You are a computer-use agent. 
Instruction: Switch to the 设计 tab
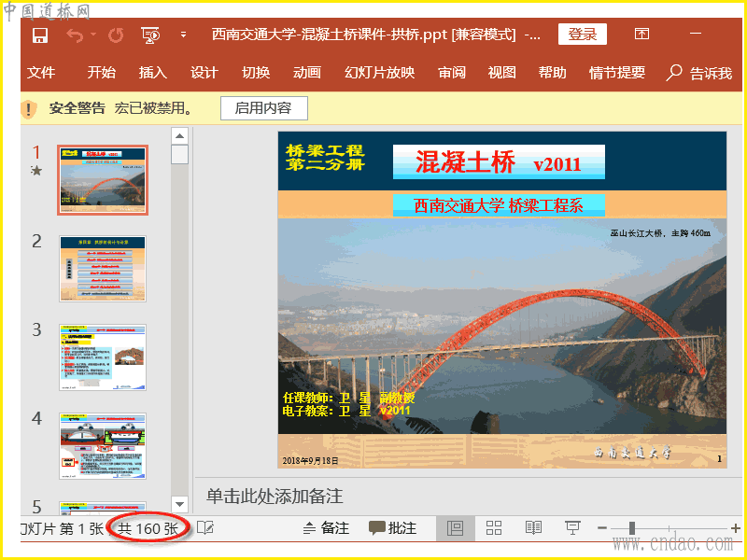coord(204,73)
